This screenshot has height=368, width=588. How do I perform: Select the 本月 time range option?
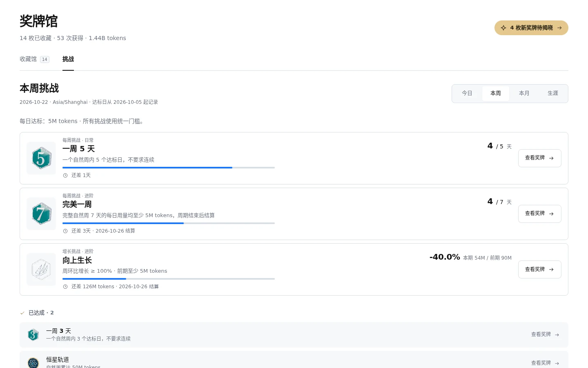(x=524, y=93)
